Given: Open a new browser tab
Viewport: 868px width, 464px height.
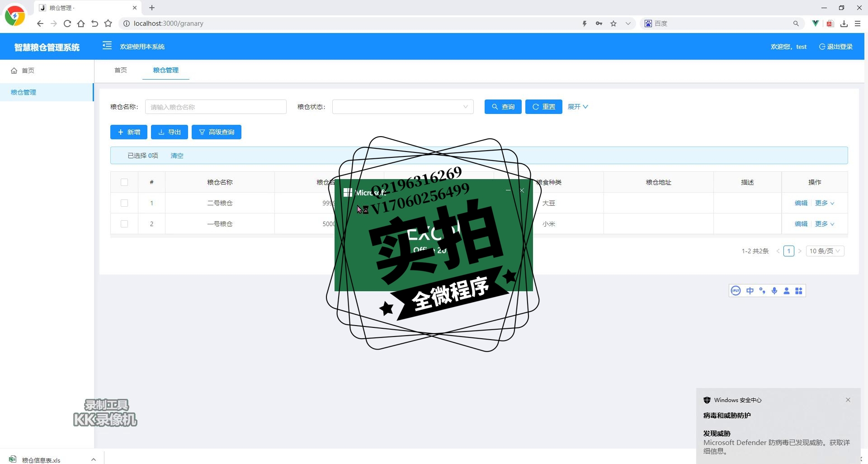Looking at the screenshot, I should pos(152,8).
